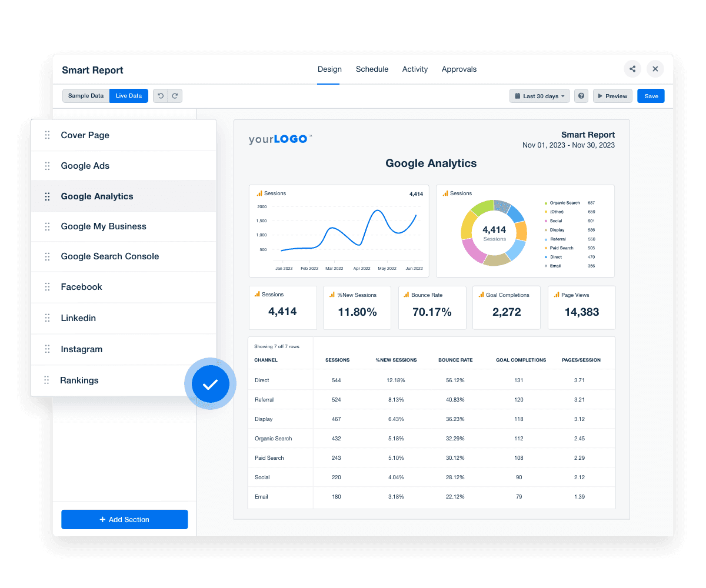Viewport: 706px width, 588px height.
Task: Click the yourLOGO placeholder in the report
Action: coord(279,139)
